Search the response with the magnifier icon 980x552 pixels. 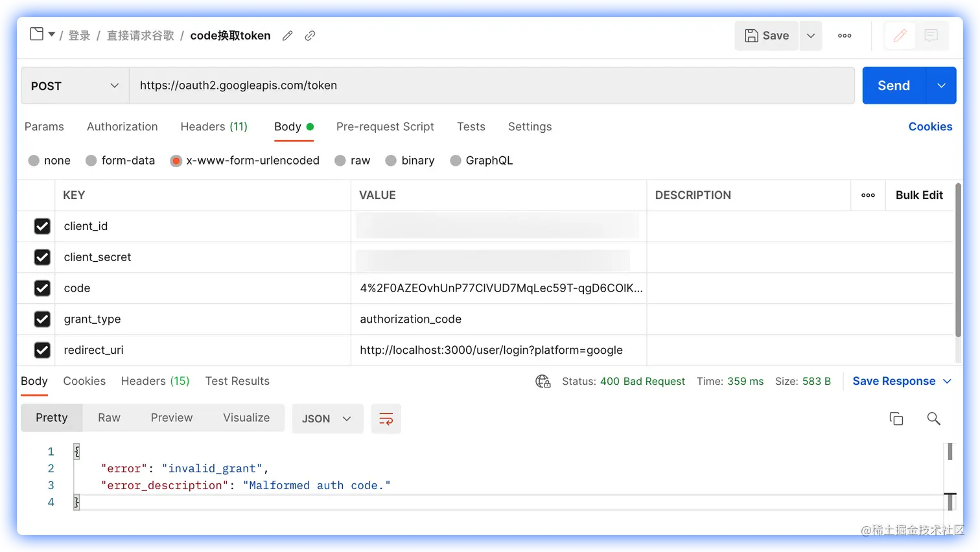tap(933, 419)
